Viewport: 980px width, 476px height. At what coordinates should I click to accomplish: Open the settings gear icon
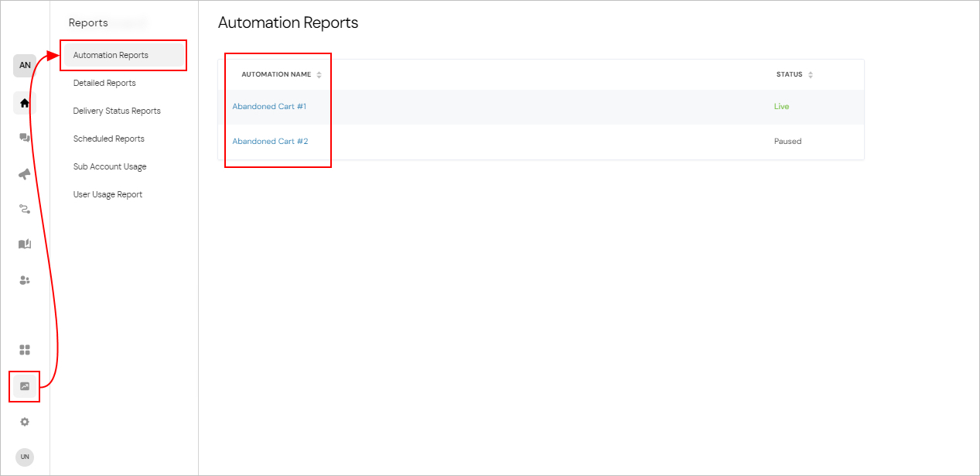(25, 422)
